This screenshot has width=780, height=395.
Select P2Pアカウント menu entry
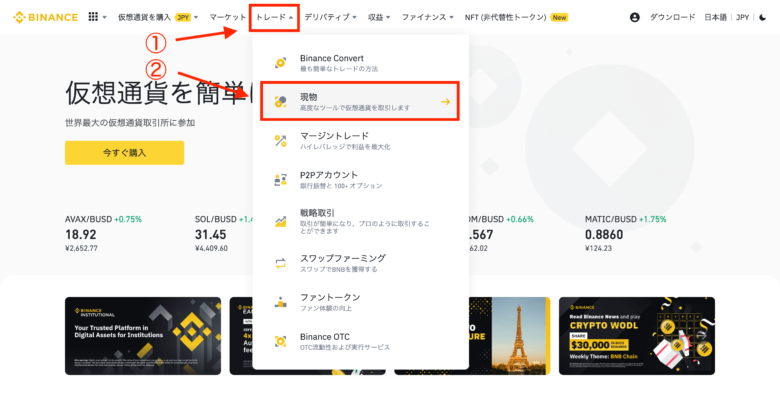click(360, 180)
